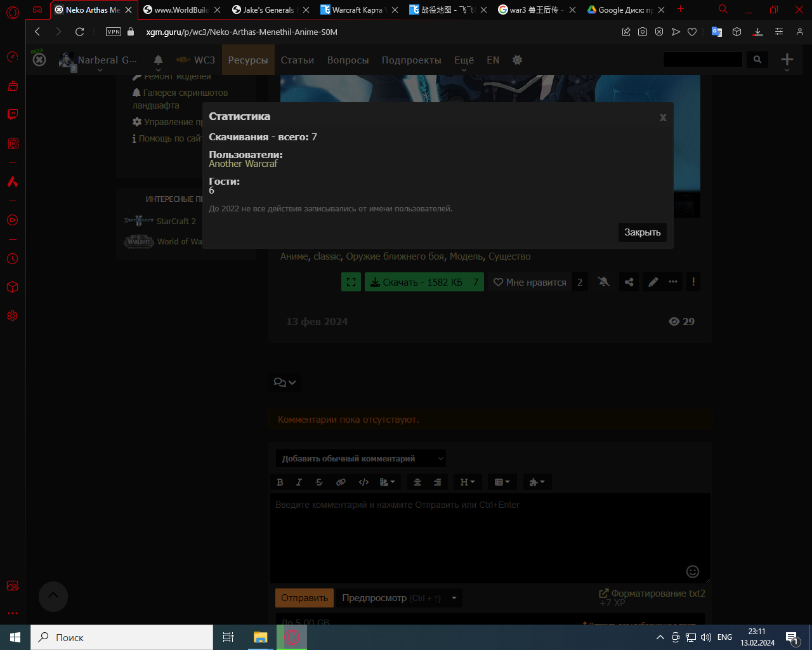Insert code block in comment editor
Viewport: 812px width, 650px height.
point(363,482)
